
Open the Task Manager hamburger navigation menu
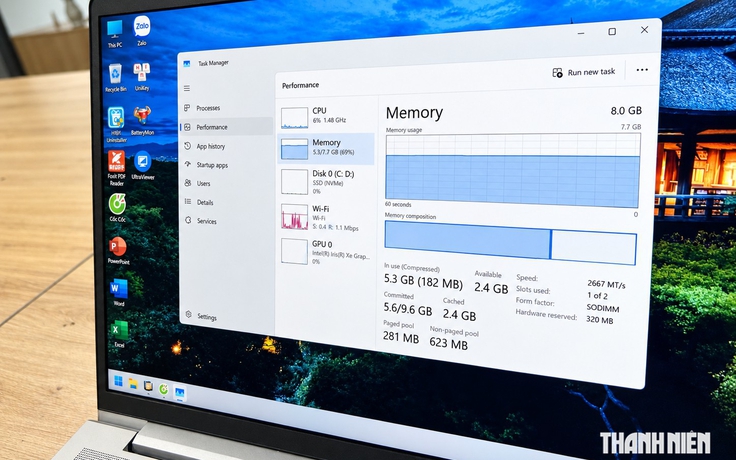187,88
